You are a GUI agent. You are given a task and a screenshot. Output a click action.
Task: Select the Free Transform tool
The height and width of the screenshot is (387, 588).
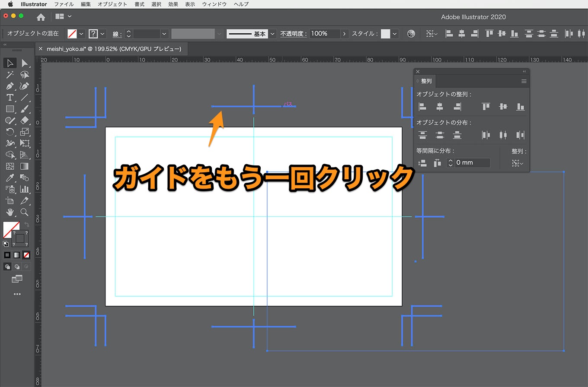coord(25,143)
